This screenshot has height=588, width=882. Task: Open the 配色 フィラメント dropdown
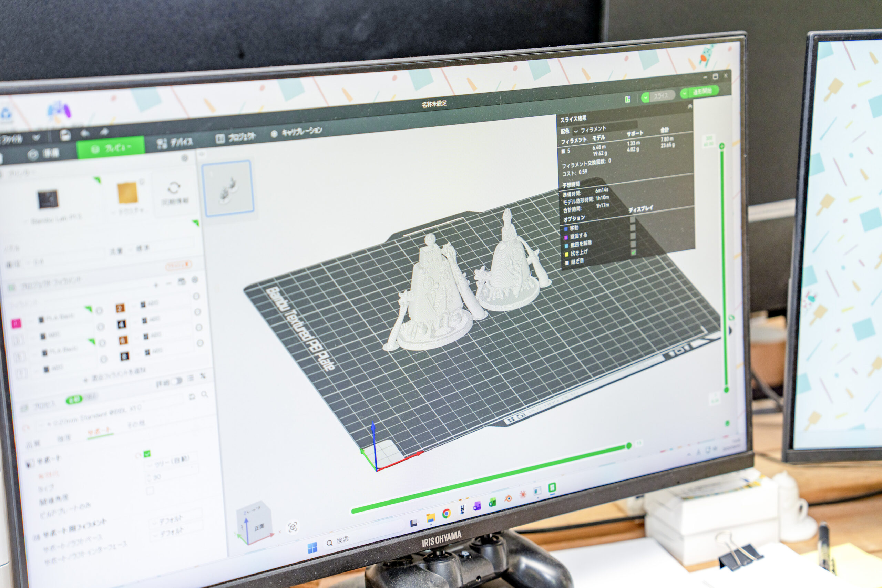605,127
